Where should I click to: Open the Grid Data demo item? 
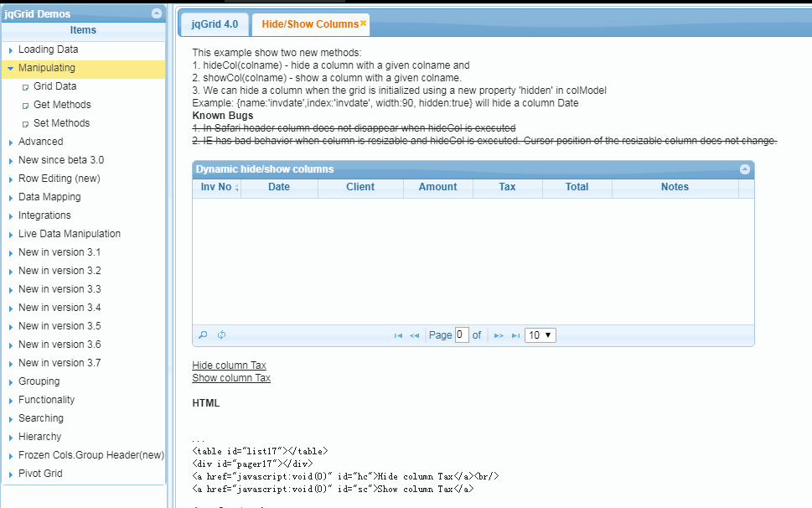55,86
